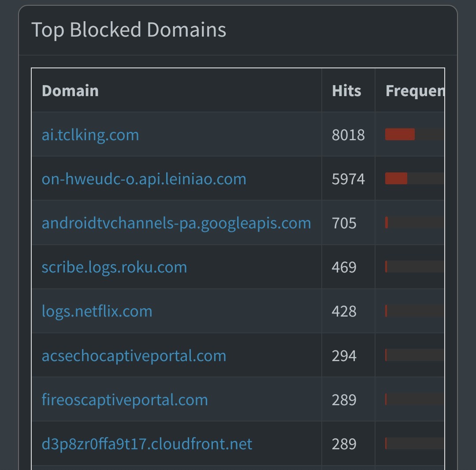Click the 705 hits cell

coord(344,223)
